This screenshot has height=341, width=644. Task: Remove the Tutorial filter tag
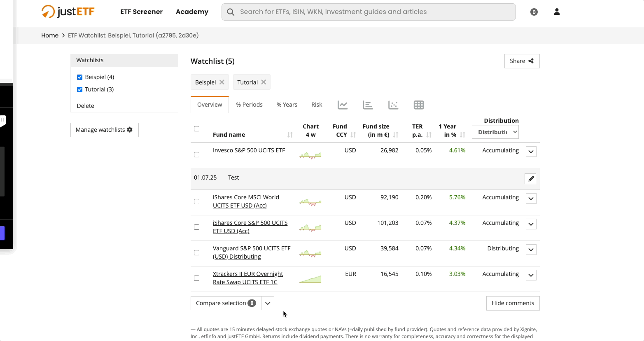click(x=264, y=82)
